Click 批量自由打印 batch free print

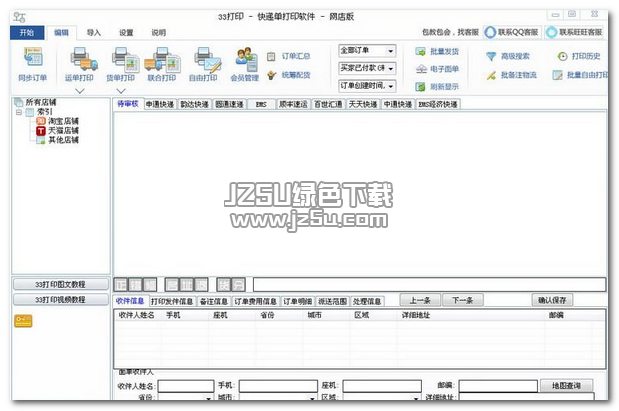pos(580,75)
